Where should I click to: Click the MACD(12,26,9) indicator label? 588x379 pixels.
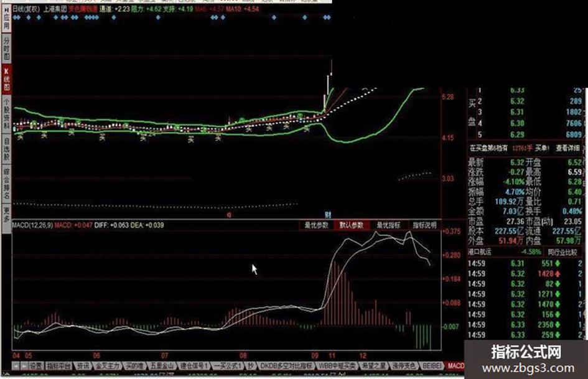(x=32, y=225)
